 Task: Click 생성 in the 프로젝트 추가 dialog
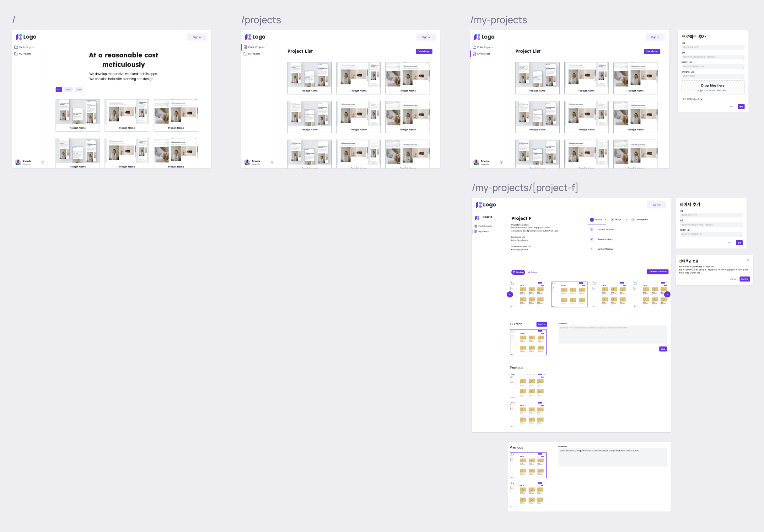[741, 107]
